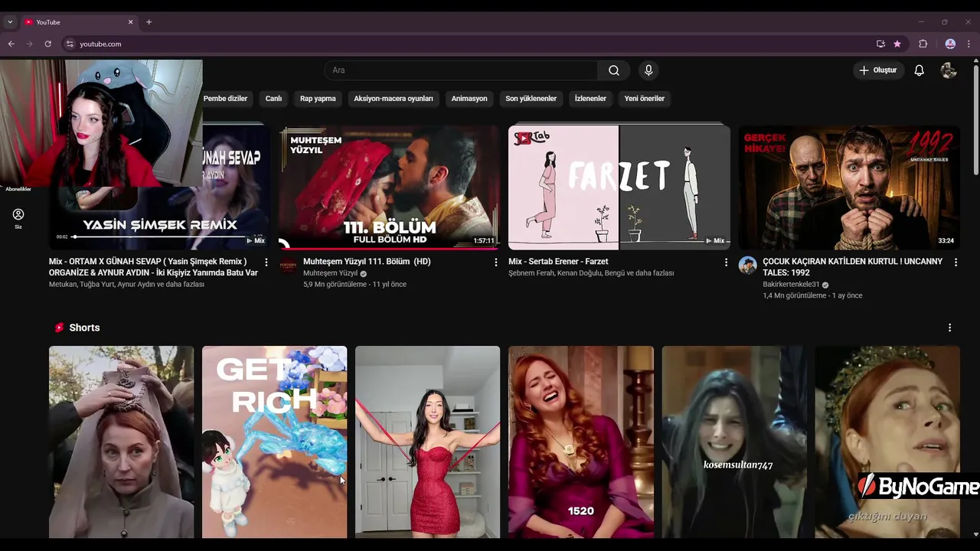Screen dimensions: 980x551
Task: Select the Aksiyon-macera oyunları chip
Action: tap(394, 99)
